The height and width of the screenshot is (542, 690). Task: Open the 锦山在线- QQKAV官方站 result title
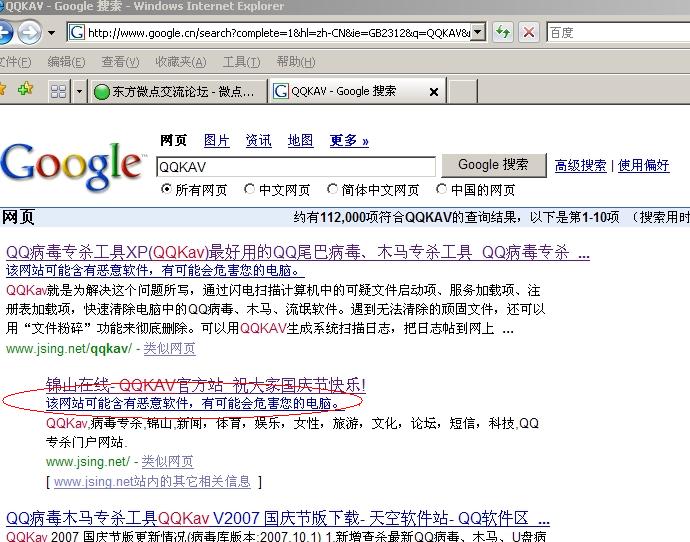[206, 385]
